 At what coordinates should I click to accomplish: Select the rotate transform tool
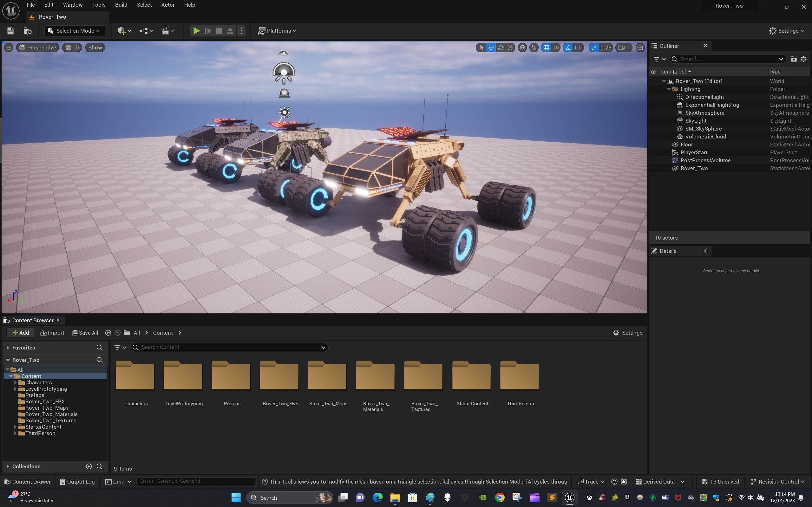(501, 48)
